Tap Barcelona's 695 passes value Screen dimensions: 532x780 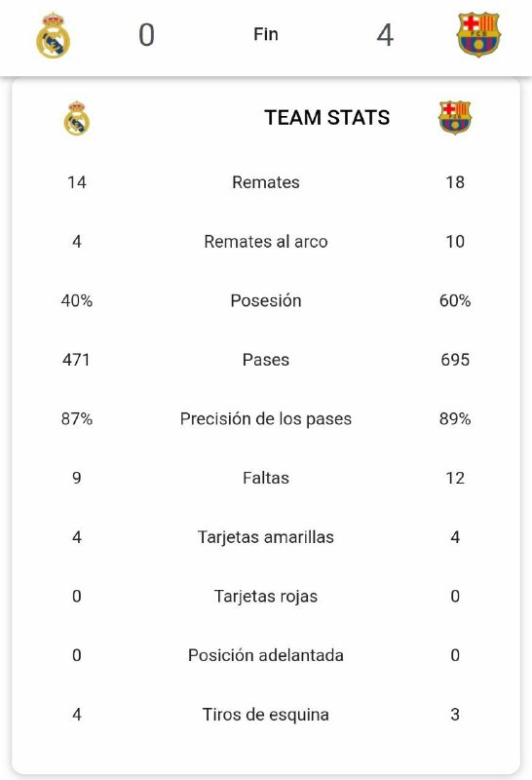(x=455, y=360)
